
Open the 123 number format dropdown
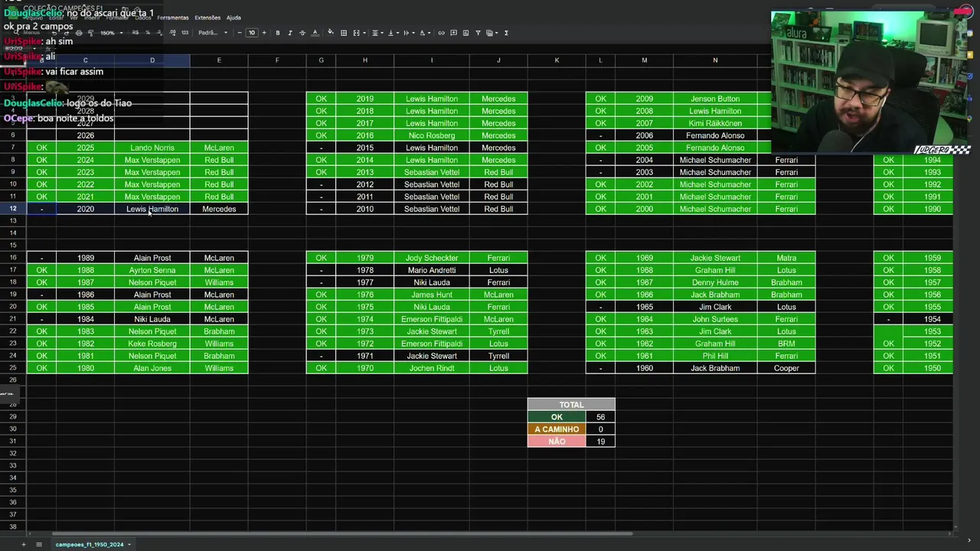click(185, 33)
